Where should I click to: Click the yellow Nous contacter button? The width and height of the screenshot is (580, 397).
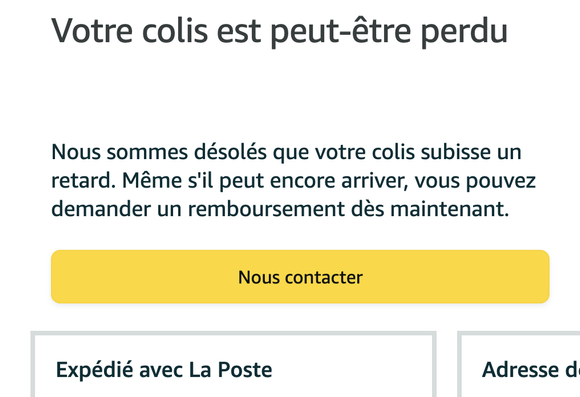[300, 277]
